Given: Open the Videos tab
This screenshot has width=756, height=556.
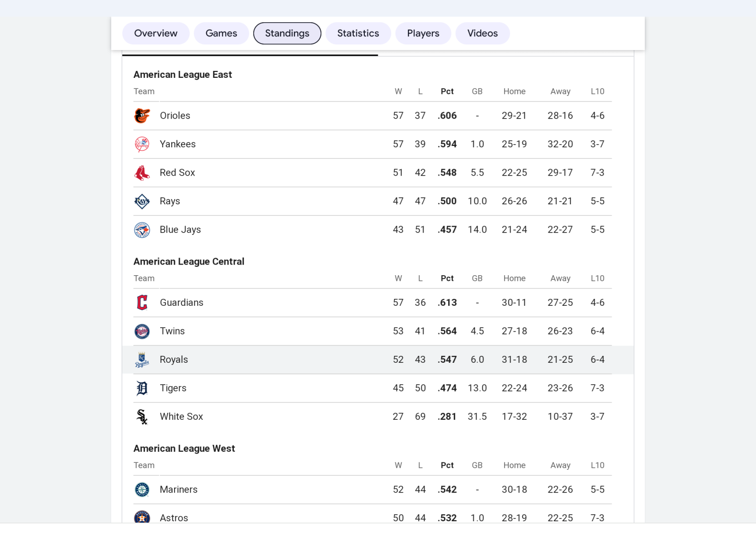Looking at the screenshot, I should click(482, 33).
